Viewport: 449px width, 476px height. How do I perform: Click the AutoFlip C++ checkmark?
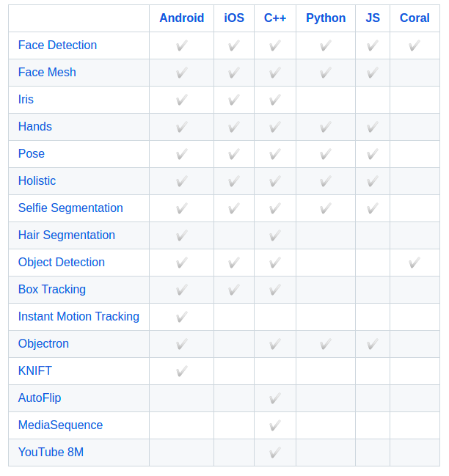(x=275, y=398)
